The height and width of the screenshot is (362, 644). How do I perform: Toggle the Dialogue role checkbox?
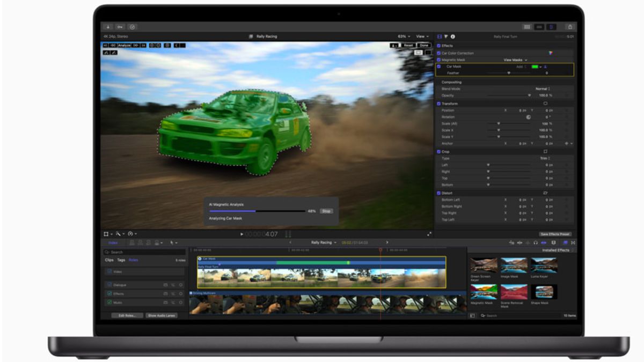(109, 285)
